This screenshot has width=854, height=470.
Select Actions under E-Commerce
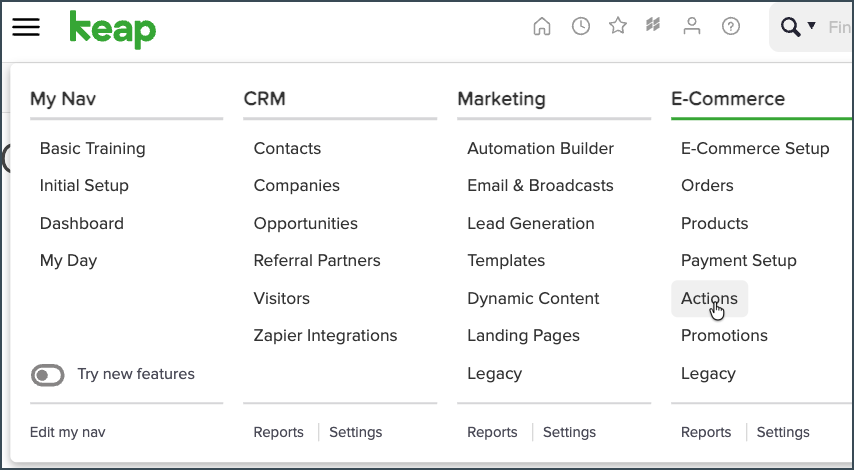point(709,298)
